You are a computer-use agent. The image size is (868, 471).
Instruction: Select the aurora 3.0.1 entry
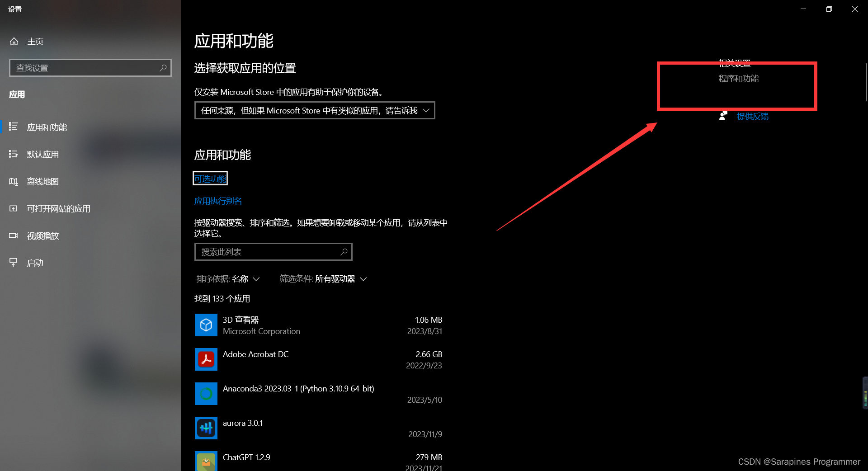coord(319,428)
